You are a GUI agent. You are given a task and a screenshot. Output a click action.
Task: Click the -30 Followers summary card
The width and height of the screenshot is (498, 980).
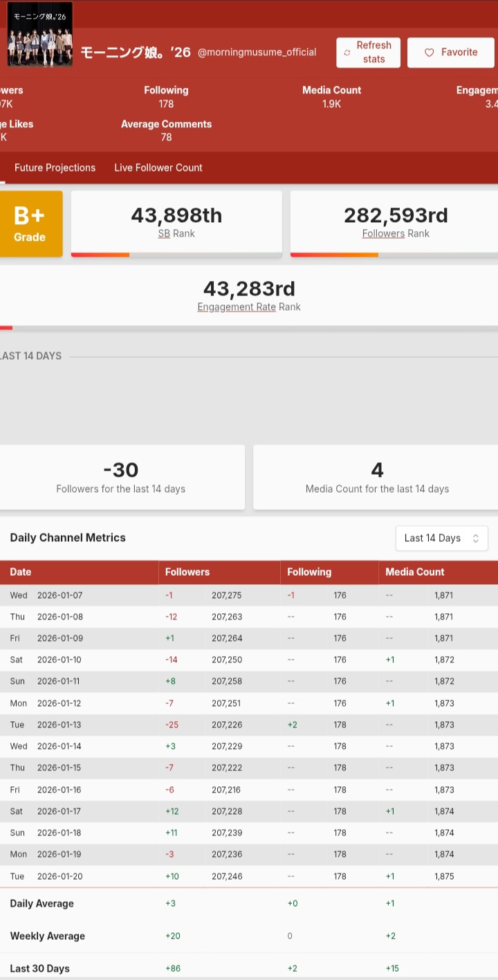[121, 478]
